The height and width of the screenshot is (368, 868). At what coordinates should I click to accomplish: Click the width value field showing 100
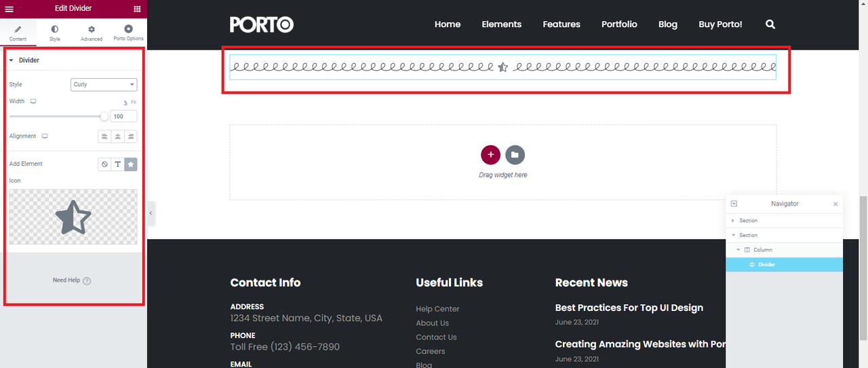[123, 117]
